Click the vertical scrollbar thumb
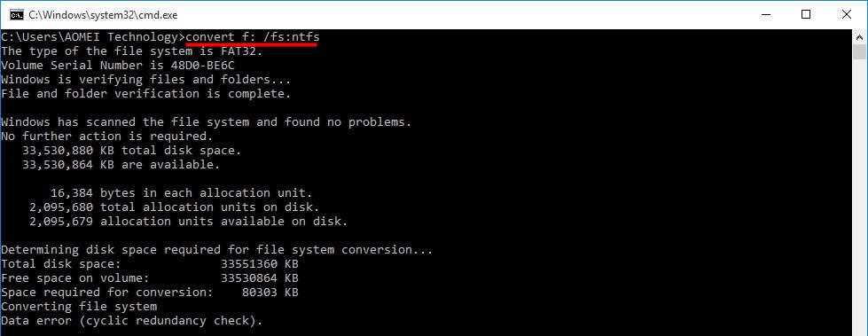The width and height of the screenshot is (868, 336). point(859,52)
